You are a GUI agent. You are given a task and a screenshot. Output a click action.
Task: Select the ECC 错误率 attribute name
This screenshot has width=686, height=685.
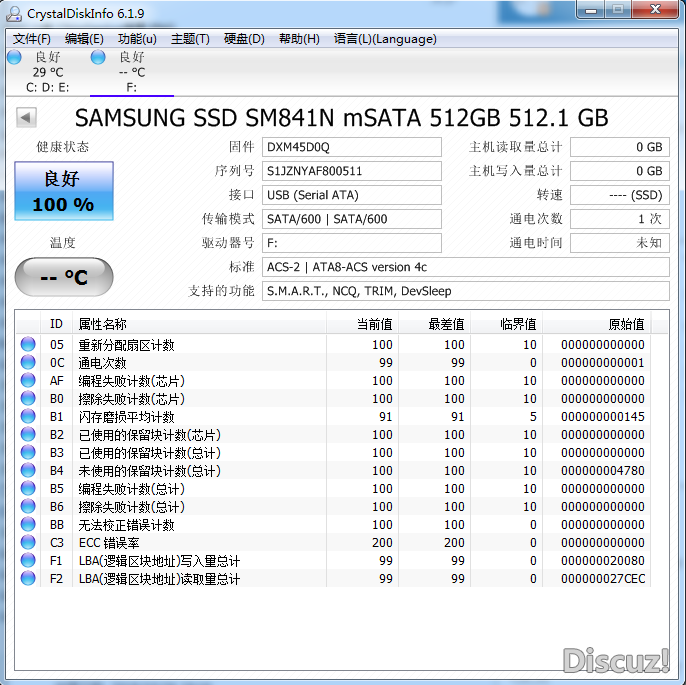[109, 543]
